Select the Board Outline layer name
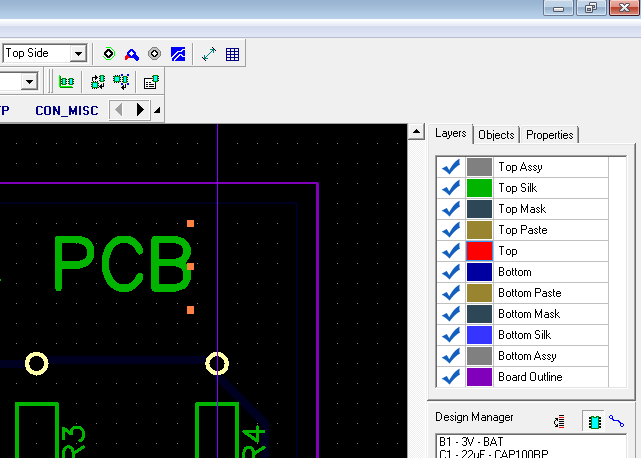This screenshot has height=458, width=641. pos(530,377)
